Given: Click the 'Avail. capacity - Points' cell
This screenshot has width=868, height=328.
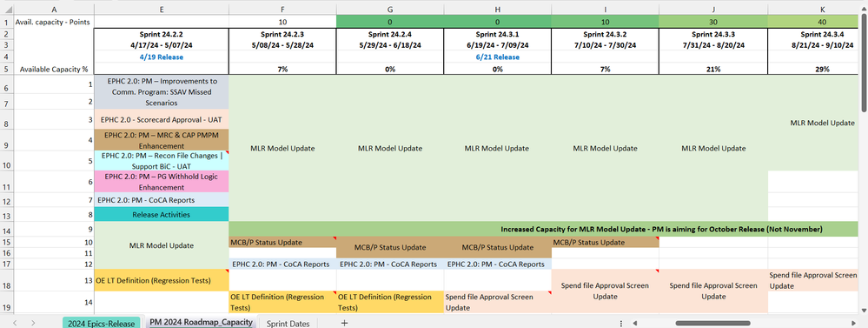Looking at the screenshot, I should pyautogui.click(x=53, y=22).
